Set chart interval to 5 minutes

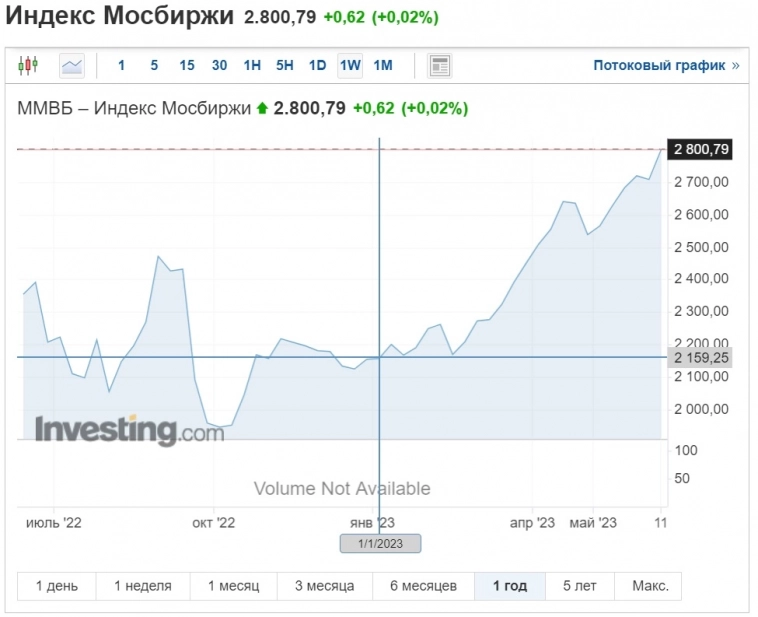(154, 66)
